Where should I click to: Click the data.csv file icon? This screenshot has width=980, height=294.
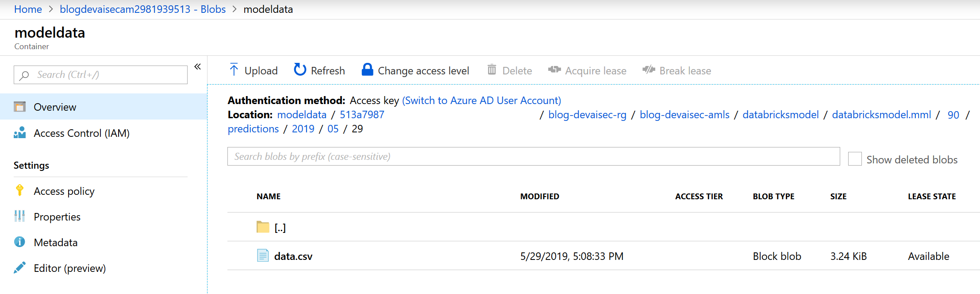263,255
